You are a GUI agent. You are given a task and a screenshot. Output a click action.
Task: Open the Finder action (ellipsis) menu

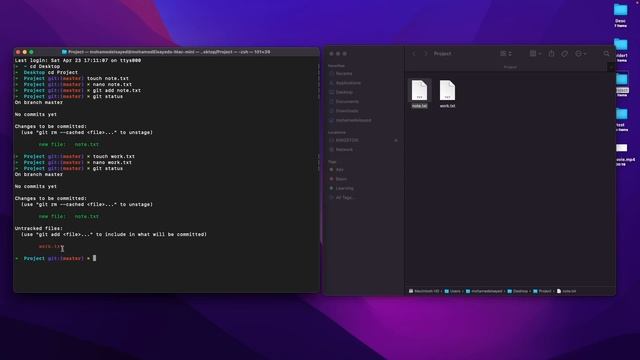(580, 54)
